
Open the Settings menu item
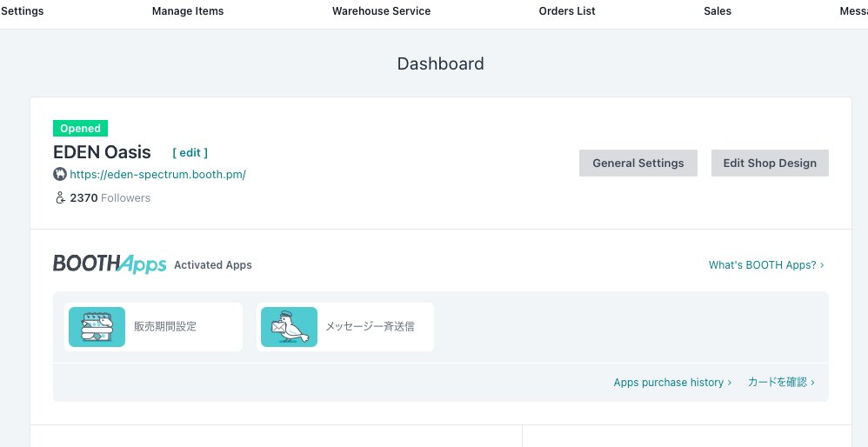[22, 11]
